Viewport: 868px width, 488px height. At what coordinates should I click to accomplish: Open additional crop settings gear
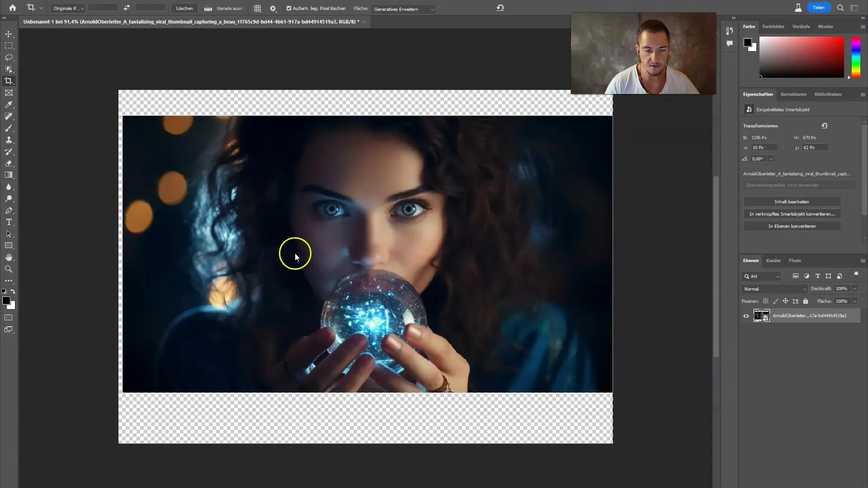[273, 8]
